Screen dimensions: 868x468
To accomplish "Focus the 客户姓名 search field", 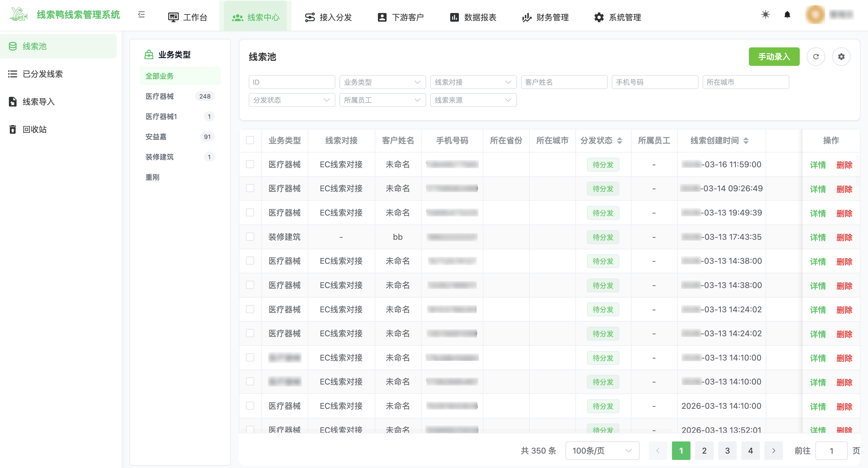I will 564,82.
